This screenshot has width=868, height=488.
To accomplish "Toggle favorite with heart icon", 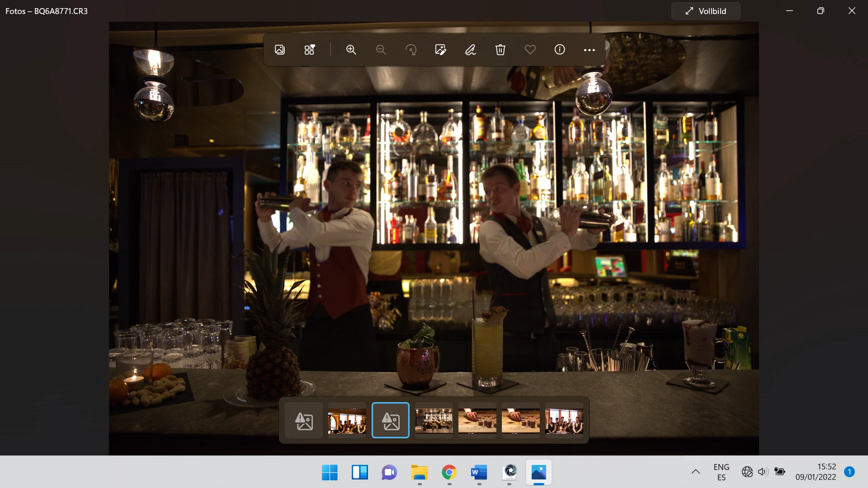I will (x=530, y=50).
